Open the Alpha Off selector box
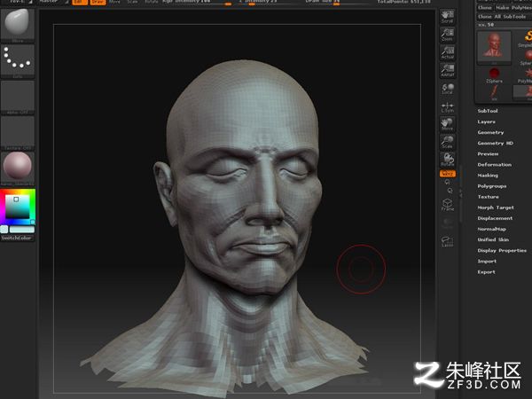This screenshot has height=399, width=532. (x=18, y=97)
